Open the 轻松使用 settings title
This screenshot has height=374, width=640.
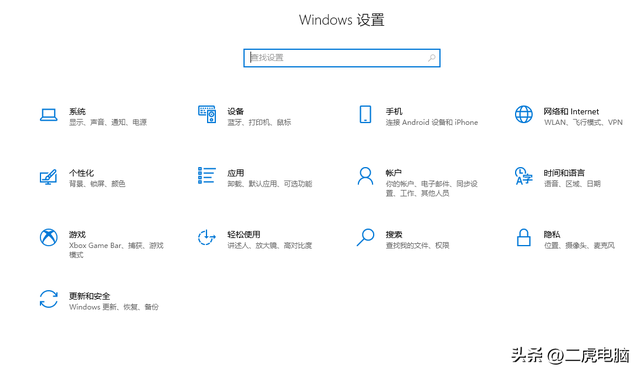tap(244, 234)
